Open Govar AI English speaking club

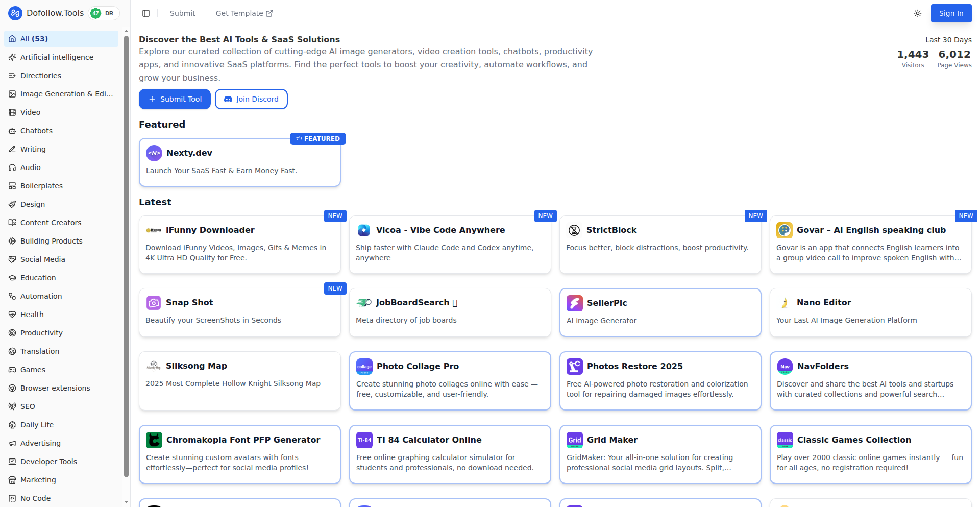coord(871,245)
